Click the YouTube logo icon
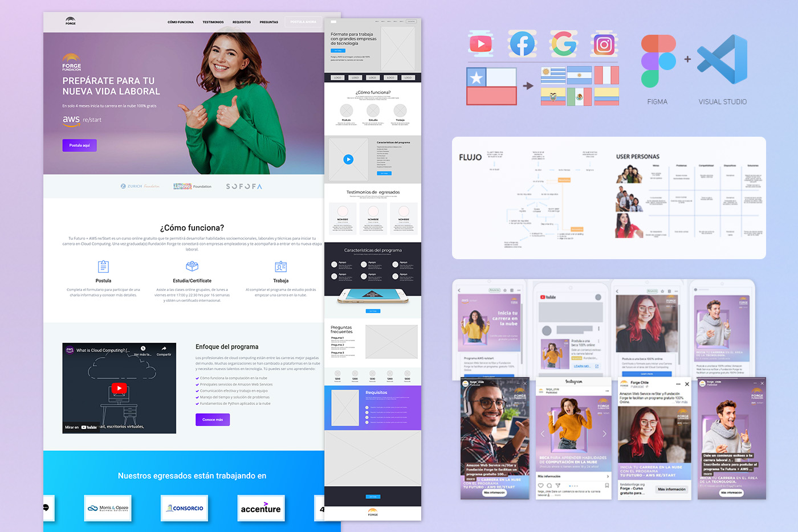Image resolution: width=798 pixels, height=532 pixels. coord(481,44)
